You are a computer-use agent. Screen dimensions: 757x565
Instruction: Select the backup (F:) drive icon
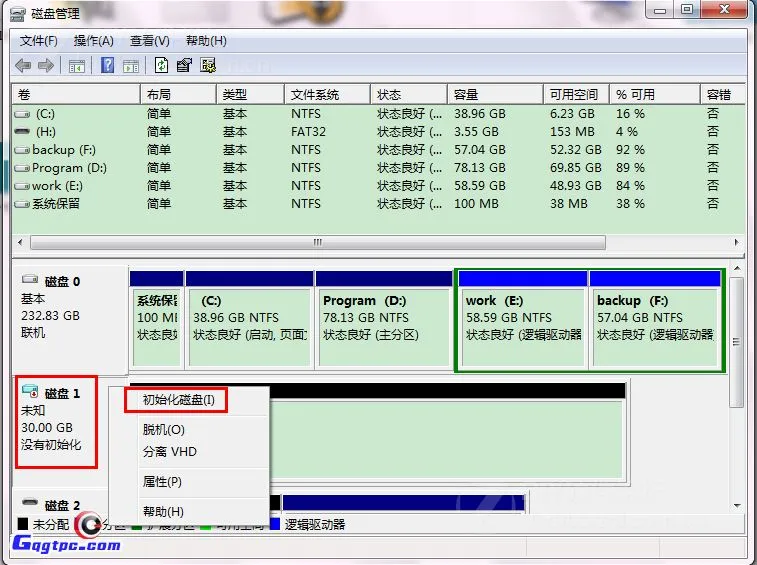coord(22,150)
